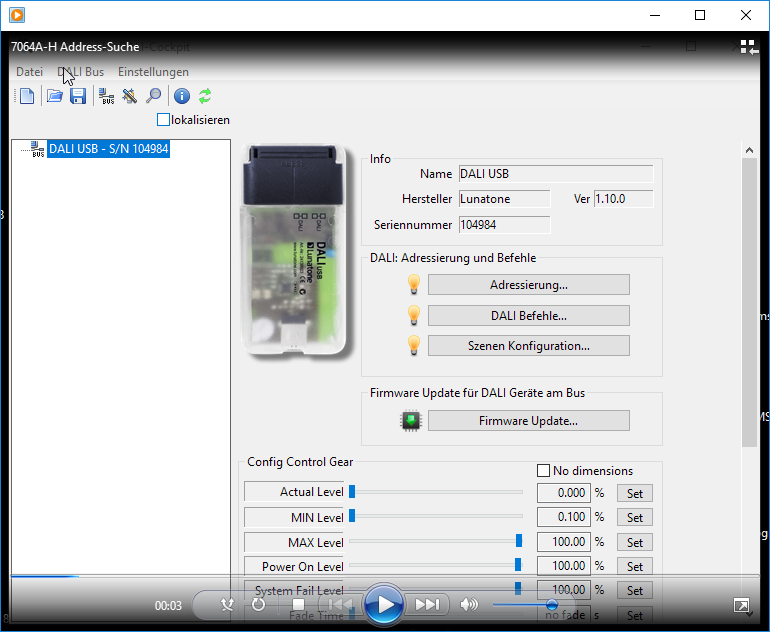Tick the No dimensions checkbox
Viewport: 770px width, 632px height.
click(544, 470)
